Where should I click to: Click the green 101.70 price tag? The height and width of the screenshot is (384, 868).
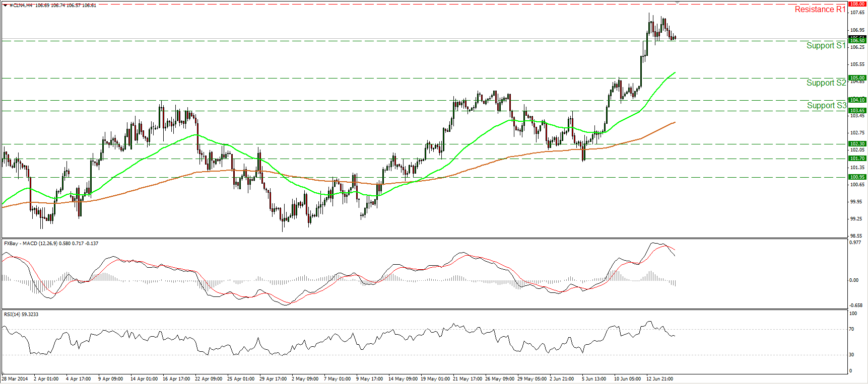click(x=857, y=159)
